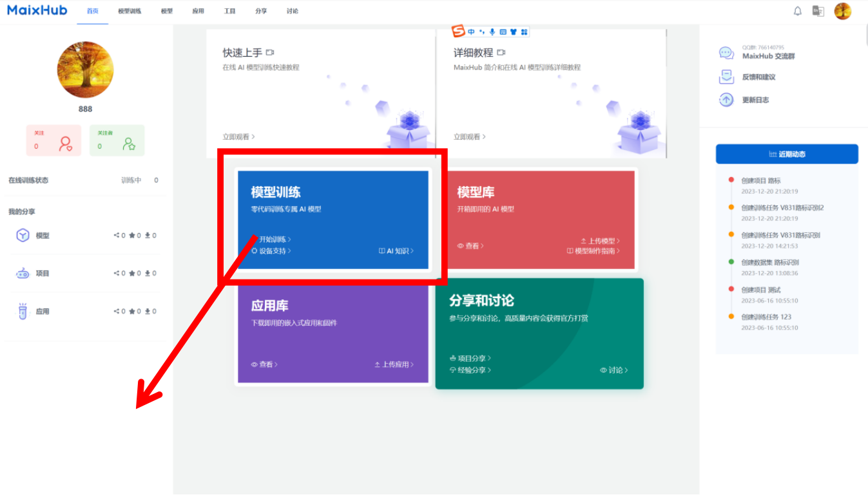The width and height of the screenshot is (868, 497).
Task: Click the video icon next to 快速上手
Action: (270, 53)
